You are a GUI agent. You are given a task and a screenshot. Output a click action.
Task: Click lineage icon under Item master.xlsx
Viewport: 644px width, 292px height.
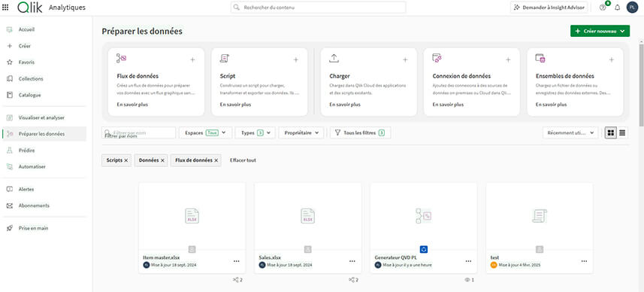(235, 280)
